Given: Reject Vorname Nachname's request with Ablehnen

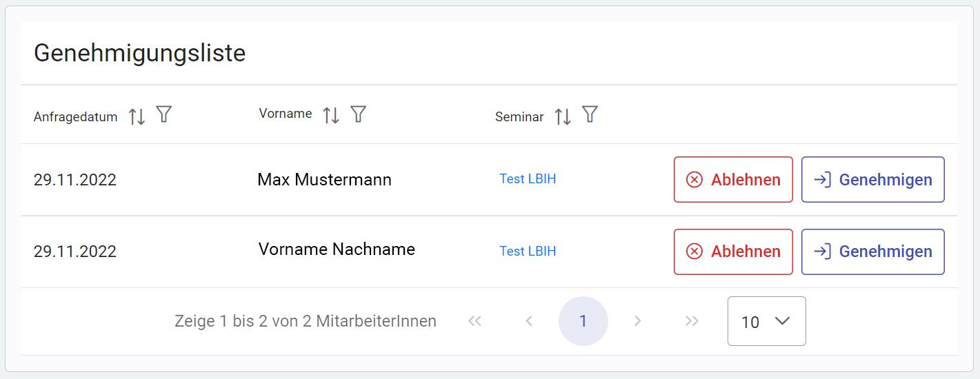Looking at the screenshot, I should pyautogui.click(x=733, y=252).
